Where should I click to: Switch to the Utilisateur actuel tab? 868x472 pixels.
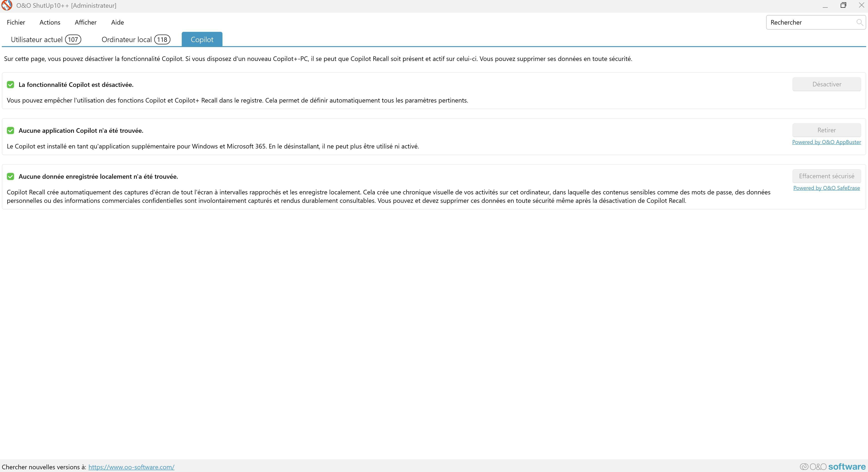tap(46, 39)
